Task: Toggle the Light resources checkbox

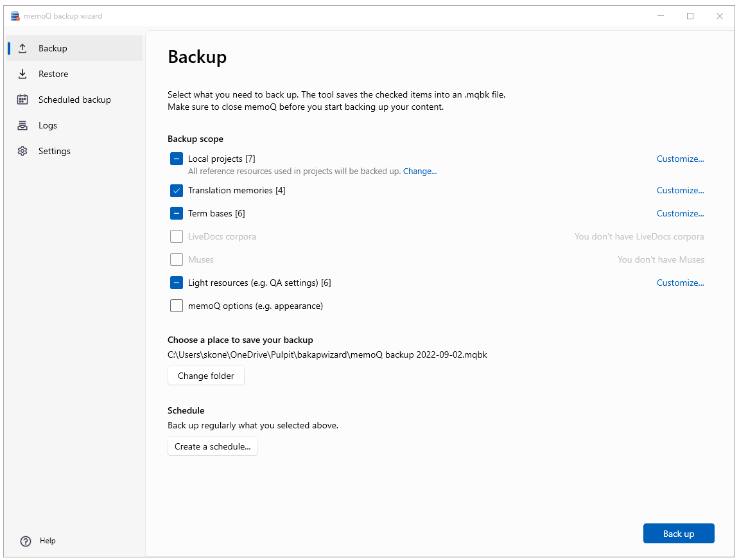Action: 177,283
